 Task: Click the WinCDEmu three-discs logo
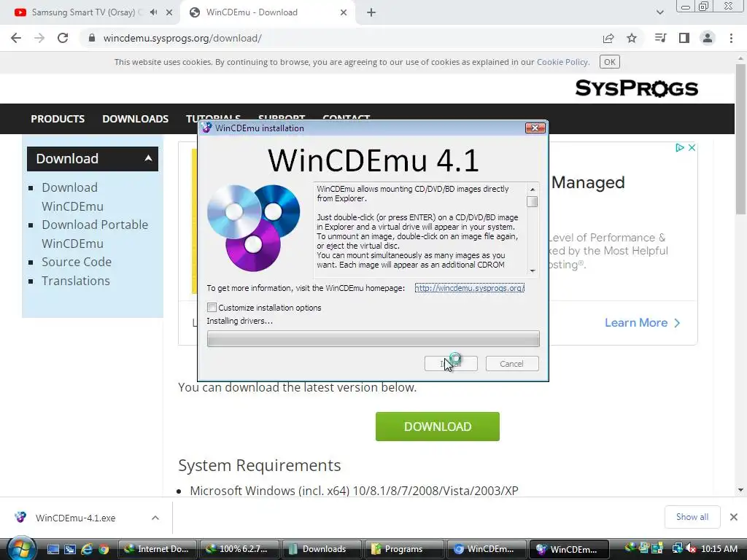pos(253,227)
